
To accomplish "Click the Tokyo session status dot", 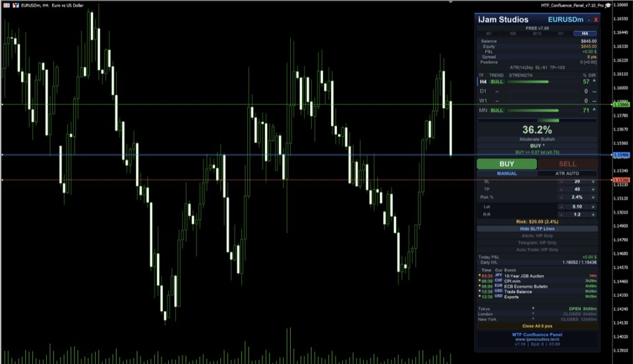I will click(533, 309).
